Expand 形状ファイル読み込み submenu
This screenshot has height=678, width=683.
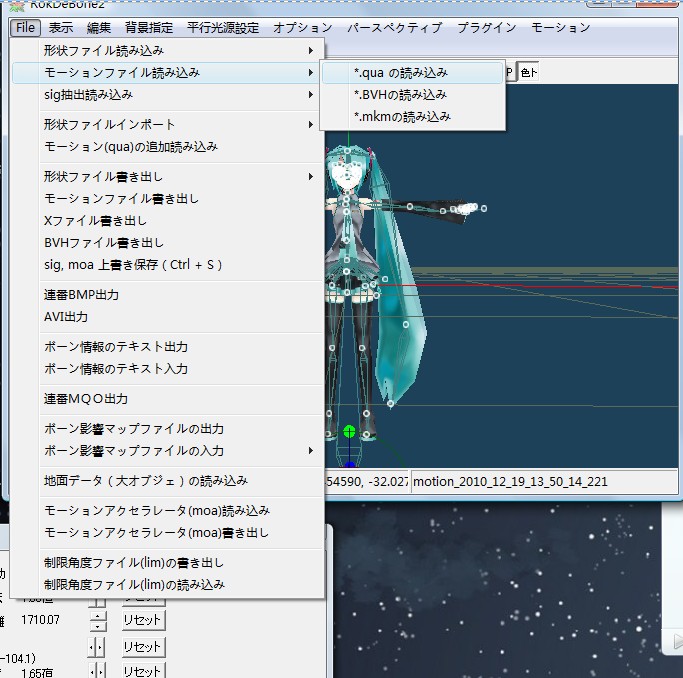[x=168, y=51]
